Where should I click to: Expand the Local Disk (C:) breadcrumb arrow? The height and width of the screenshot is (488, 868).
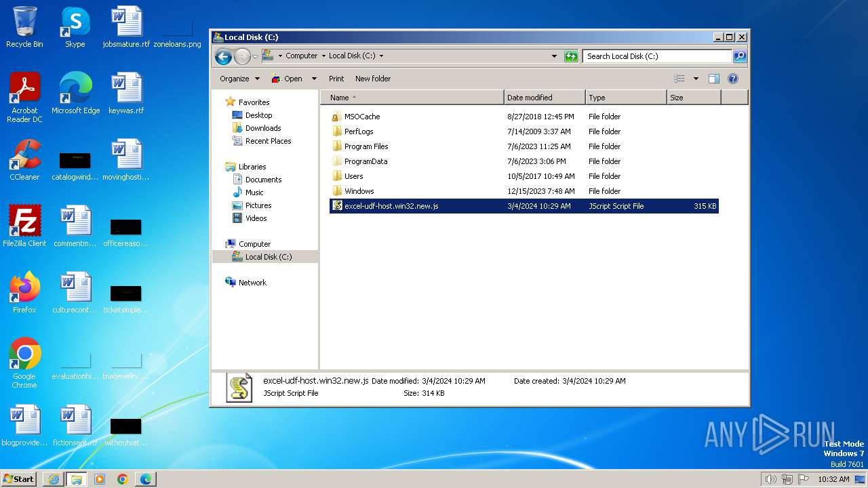[381, 56]
